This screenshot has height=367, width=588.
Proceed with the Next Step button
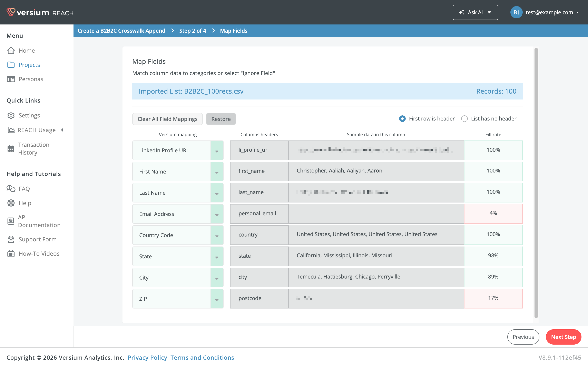[x=563, y=337]
